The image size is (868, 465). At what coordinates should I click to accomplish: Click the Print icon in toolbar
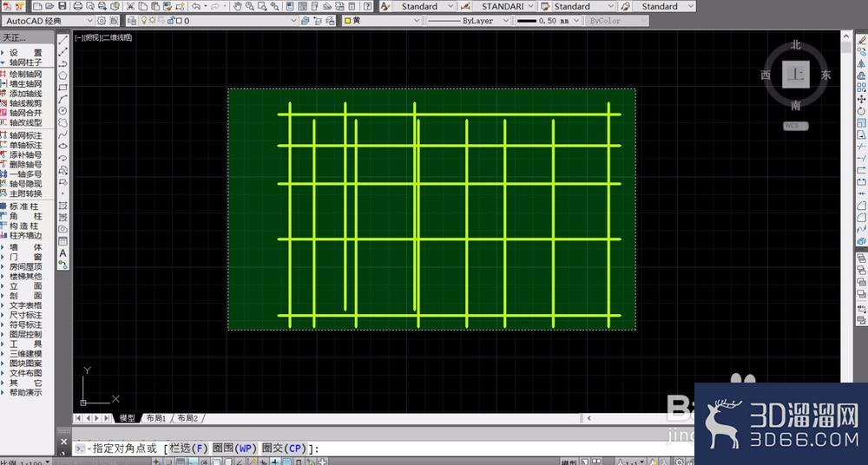pyautogui.click(x=78, y=6)
